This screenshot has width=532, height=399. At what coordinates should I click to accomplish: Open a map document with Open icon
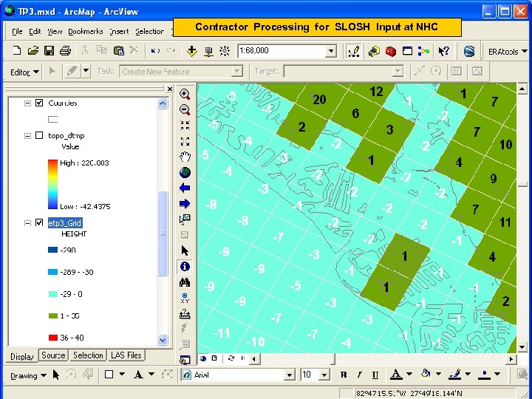[33, 51]
